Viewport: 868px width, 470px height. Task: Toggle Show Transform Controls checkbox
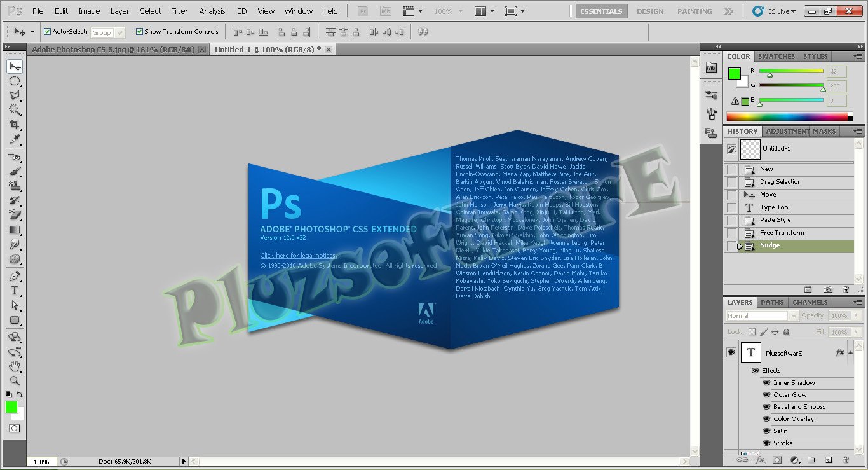click(139, 31)
